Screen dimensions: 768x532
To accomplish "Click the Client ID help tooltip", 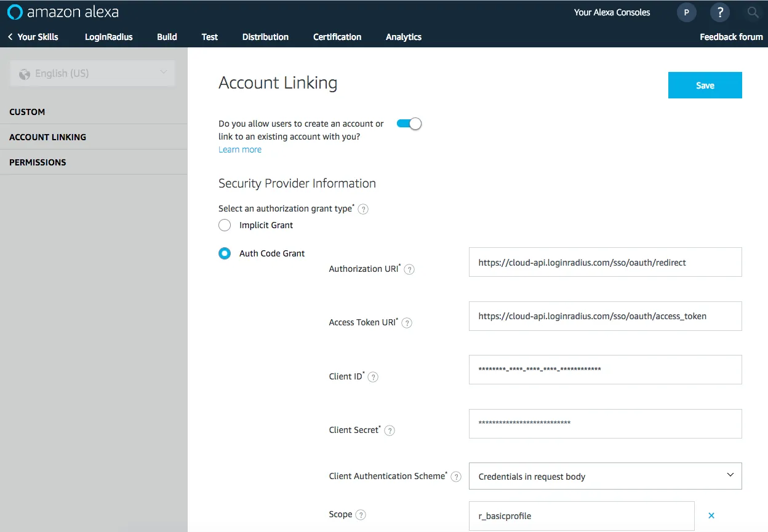I will [373, 376].
